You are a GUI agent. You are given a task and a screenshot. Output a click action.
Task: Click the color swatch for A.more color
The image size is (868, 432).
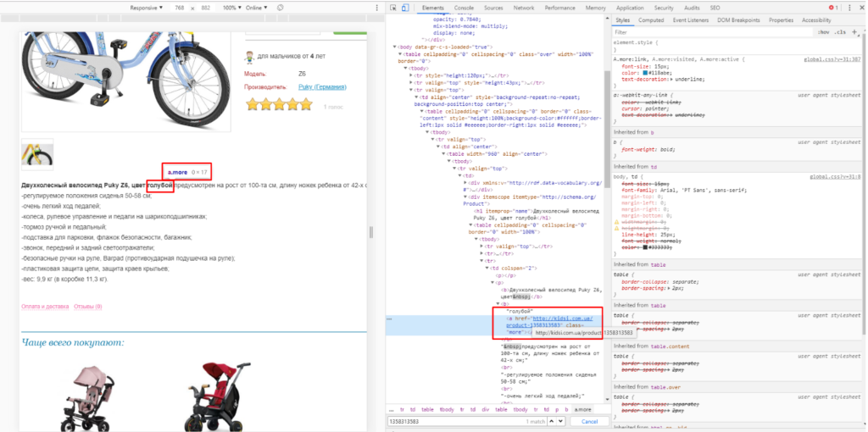(x=646, y=73)
